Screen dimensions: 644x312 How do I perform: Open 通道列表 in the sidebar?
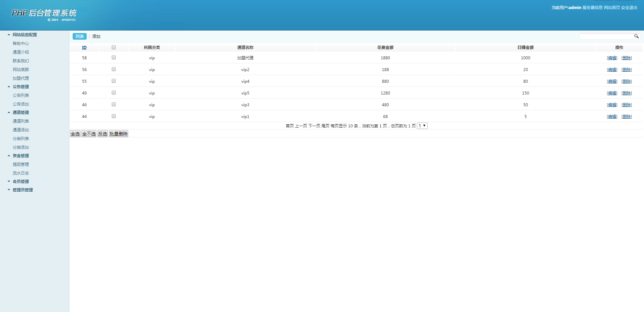[x=21, y=121]
